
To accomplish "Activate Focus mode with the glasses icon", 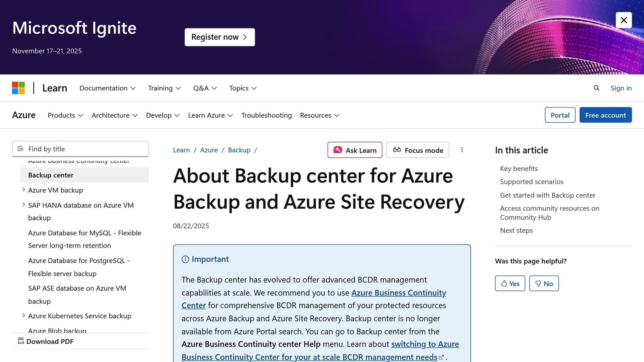I will pos(397,150).
